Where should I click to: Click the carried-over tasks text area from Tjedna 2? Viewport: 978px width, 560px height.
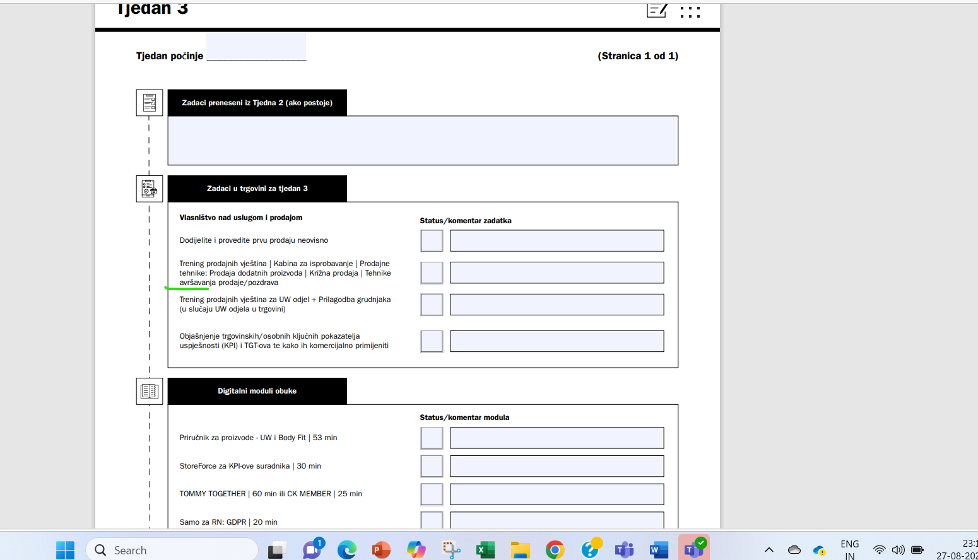point(423,141)
